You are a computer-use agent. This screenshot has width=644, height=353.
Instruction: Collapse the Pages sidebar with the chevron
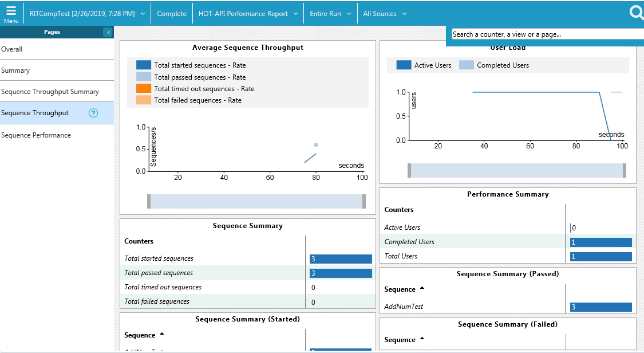click(x=108, y=32)
